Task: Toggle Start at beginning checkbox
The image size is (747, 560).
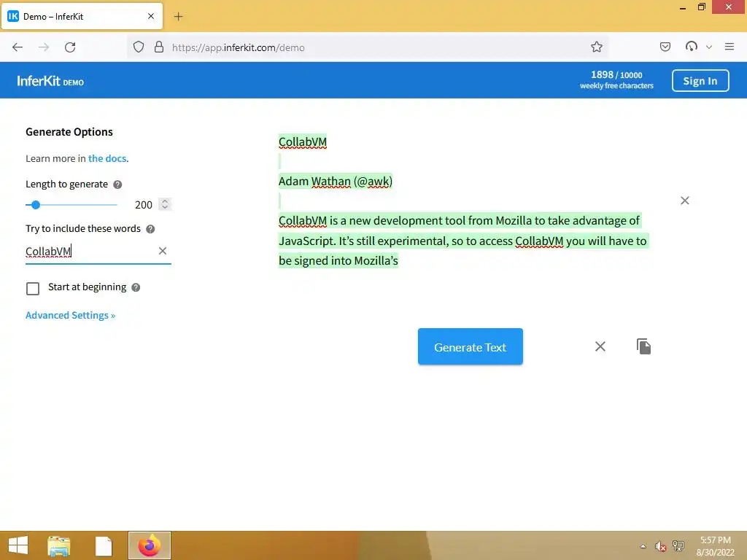Action: click(x=33, y=288)
